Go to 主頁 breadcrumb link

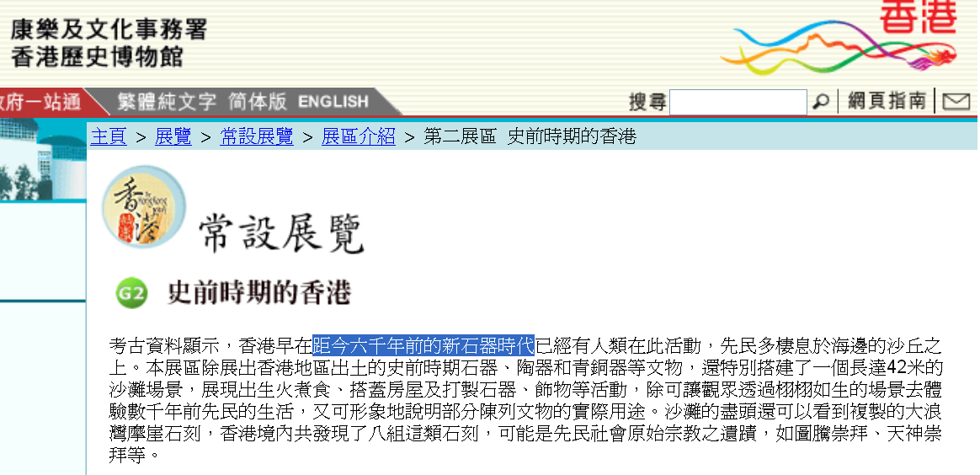[109, 136]
